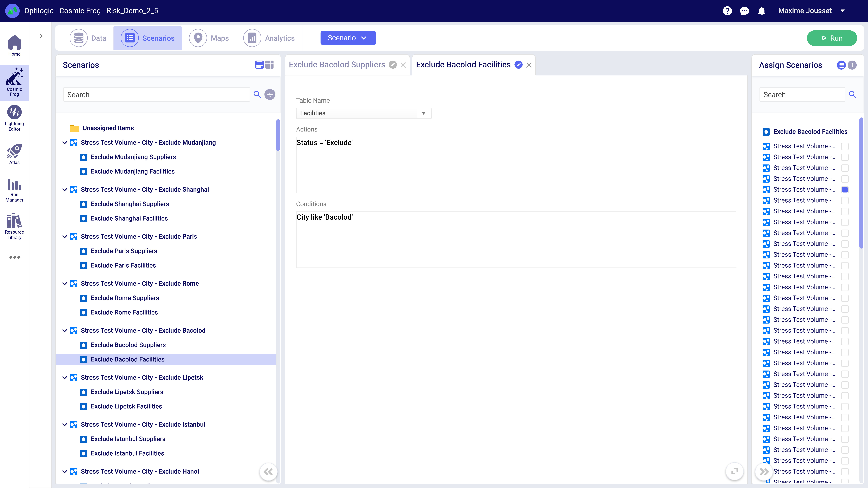This screenshot has height=488, width=868.
Task: Uncheck the checked Stress Test Volume checkbox
Action: pos(845,190)
